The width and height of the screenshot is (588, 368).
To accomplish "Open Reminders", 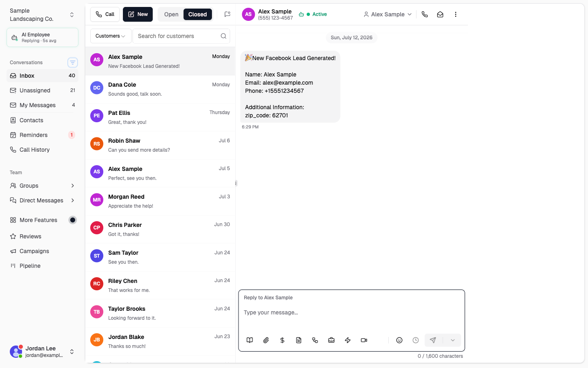I will click(x=42, y=135).
